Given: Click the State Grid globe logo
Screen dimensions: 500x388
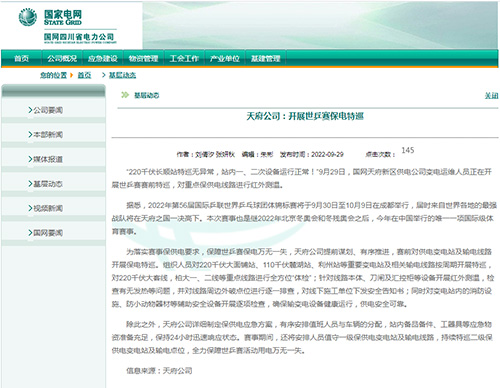Looking at the screenshot, I should pos(28,17).
